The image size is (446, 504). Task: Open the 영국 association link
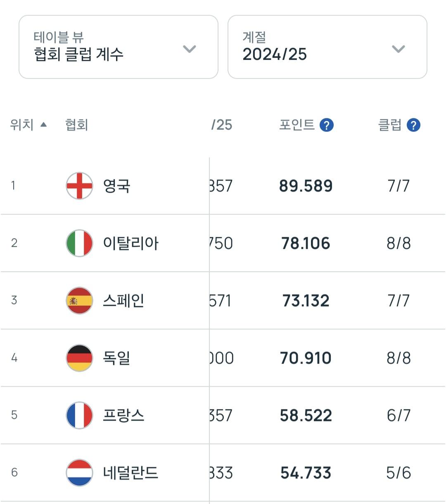[x=117, y=186]
